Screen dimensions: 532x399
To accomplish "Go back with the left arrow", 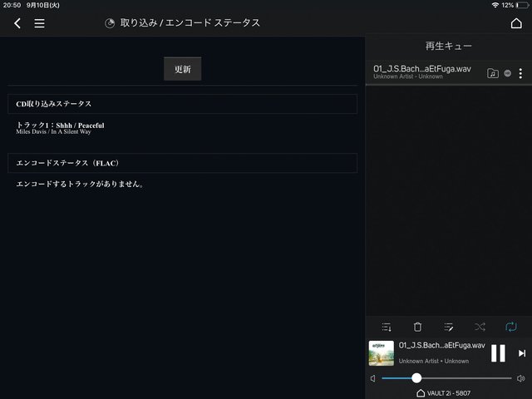I will [x=17, y=23].
